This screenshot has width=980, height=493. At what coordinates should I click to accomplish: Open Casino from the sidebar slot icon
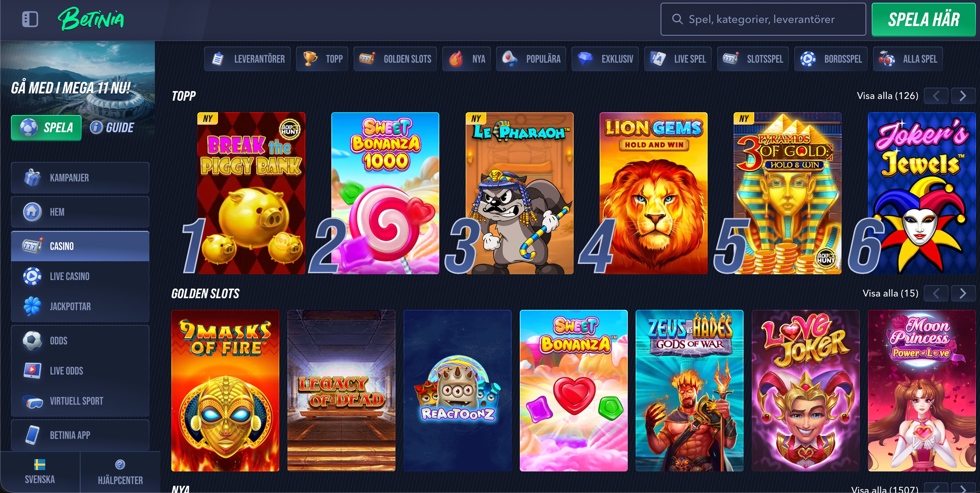[x=33, y=246]
